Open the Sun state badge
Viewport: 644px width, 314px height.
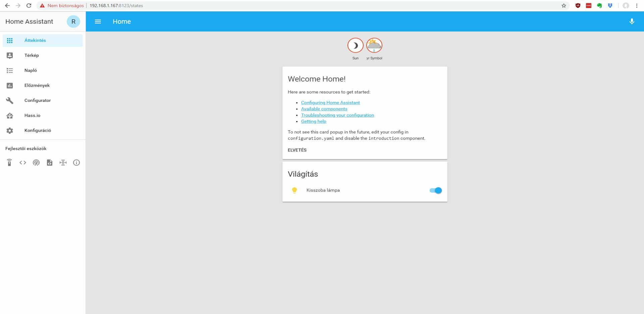356,46
